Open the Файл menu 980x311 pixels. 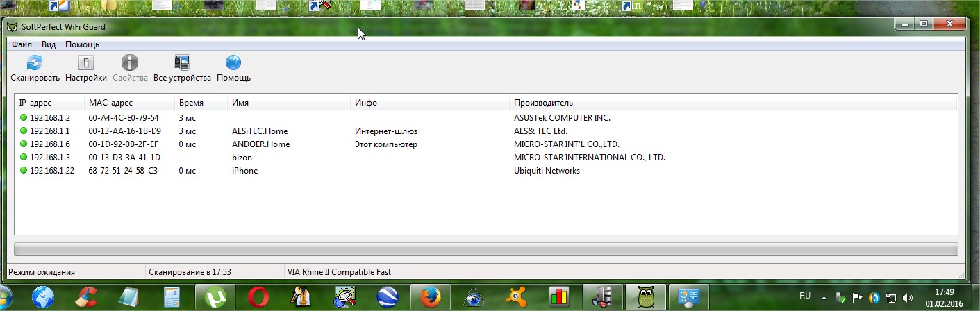22,44
